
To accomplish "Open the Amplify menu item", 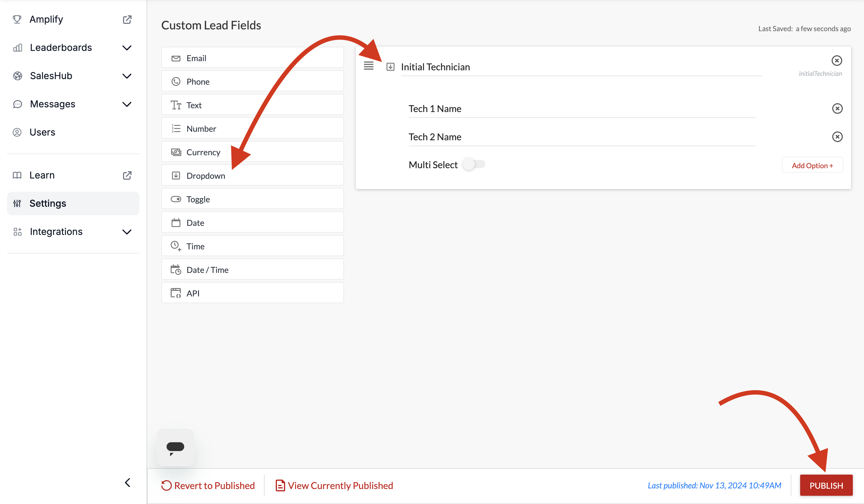I will pyautogui.click(x=73, y=19).
